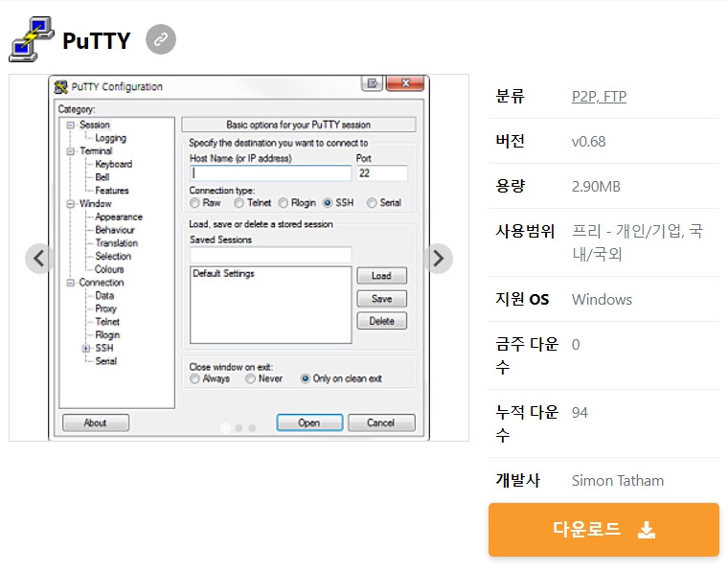
Task: Collapse the Connection tree node
Action: coord(70,283)
